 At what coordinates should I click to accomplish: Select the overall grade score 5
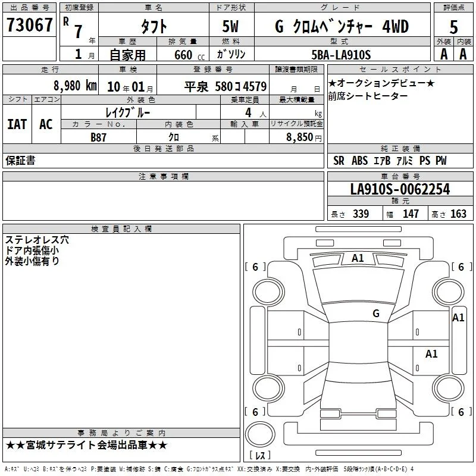(453, 27)
